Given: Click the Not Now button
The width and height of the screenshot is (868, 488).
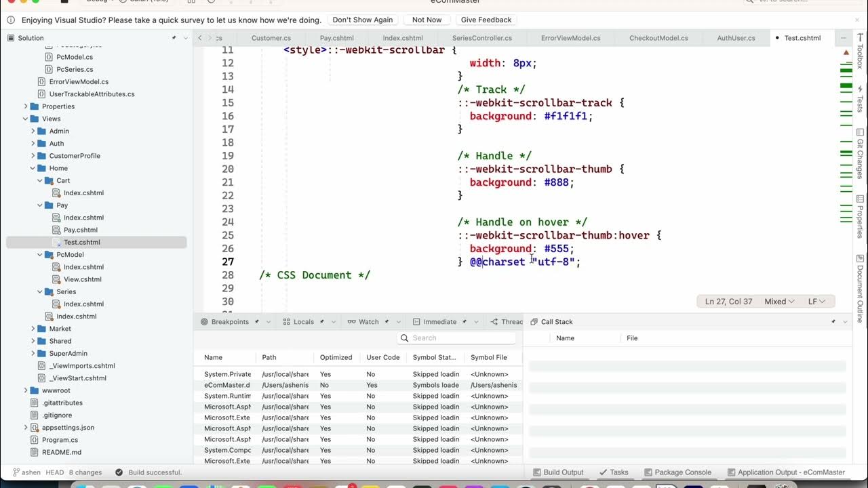Looking at the screenshot, I should 427,20.
